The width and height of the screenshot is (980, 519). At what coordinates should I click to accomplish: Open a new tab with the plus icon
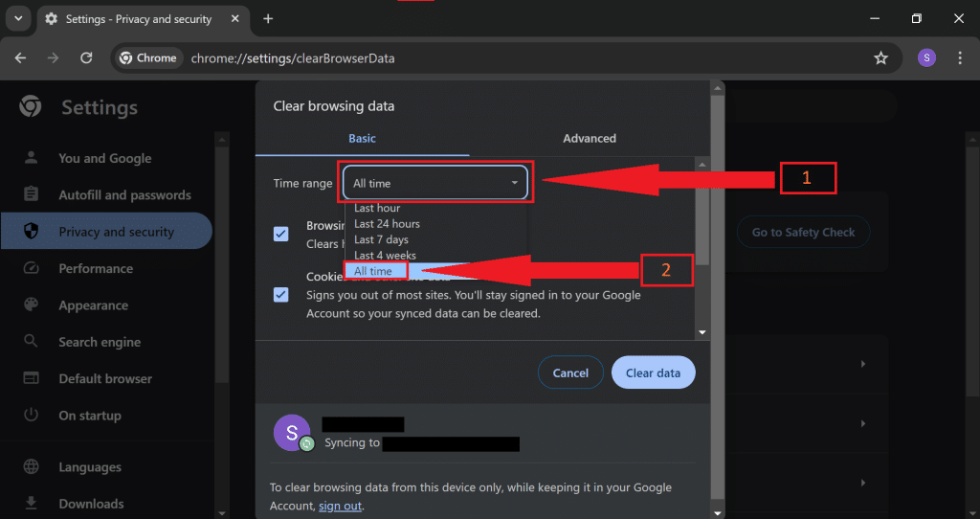(268, 19)
